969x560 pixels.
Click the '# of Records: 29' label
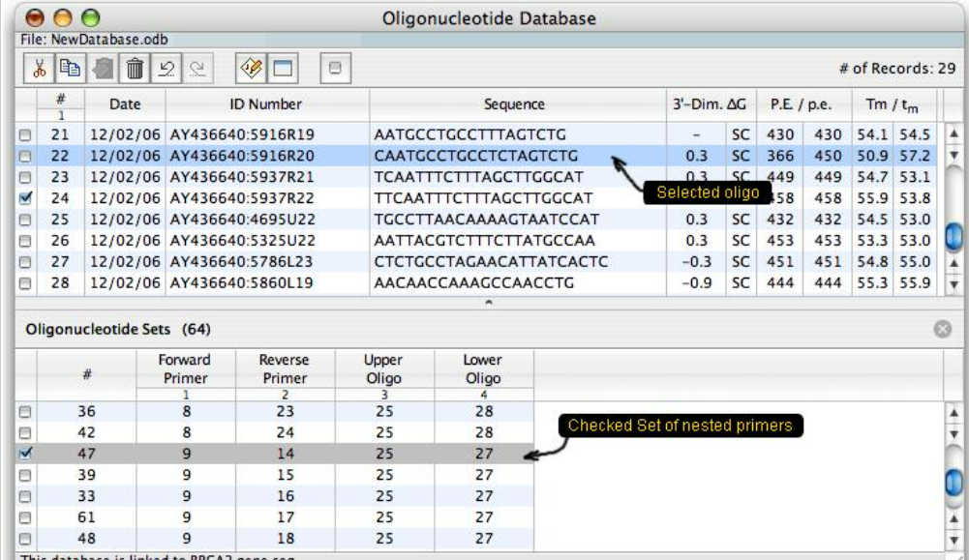click(x=897, y=69)
